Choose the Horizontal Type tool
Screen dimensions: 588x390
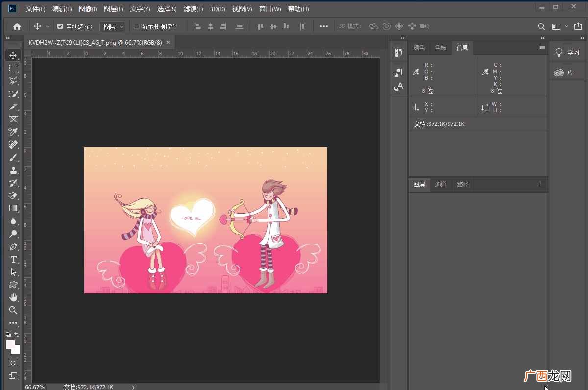point(13,259)
